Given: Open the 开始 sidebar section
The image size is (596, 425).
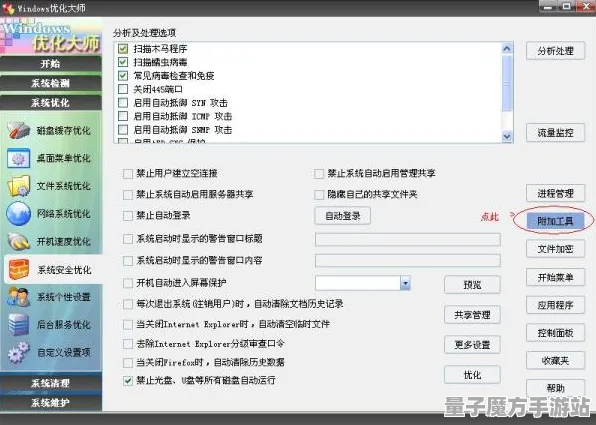Looking at the screenshot, I should pos(51,63).
